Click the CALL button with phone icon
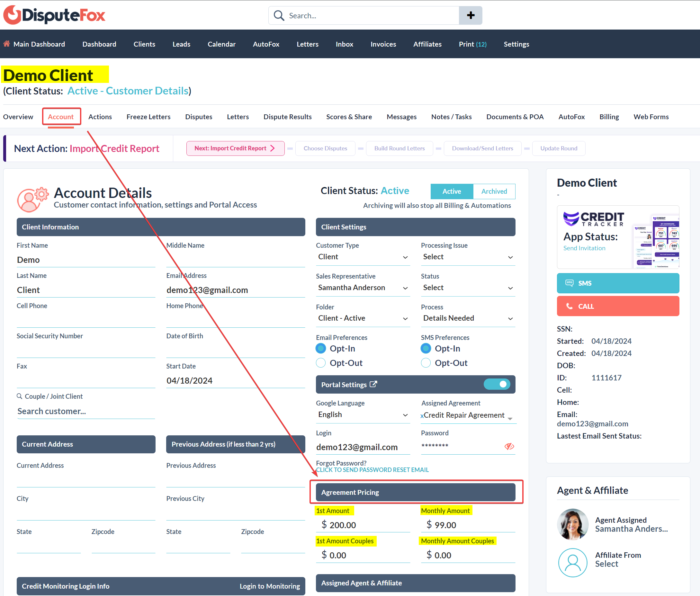The height and width of the screenshot is (596, 700). (x=618, y=306)
